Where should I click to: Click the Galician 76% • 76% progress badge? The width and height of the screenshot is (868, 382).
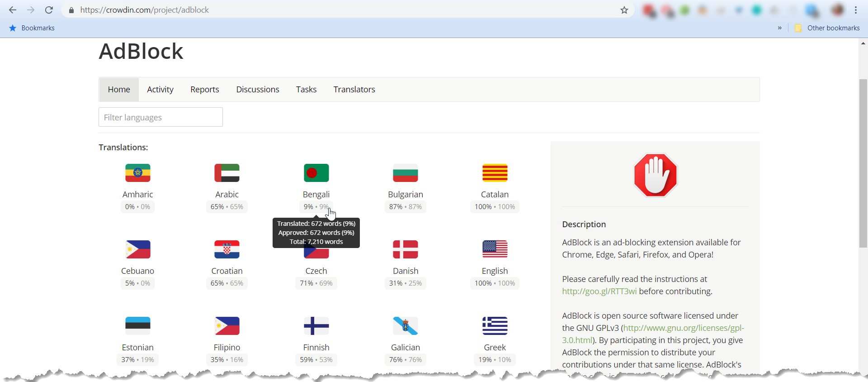click(x=406, y=360)
